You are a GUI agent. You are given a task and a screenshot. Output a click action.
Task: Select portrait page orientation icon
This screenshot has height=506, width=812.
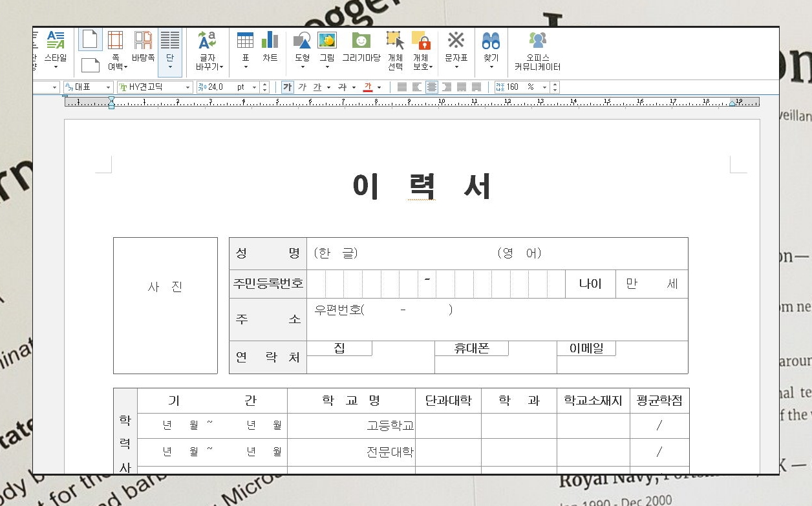click(x=91, y=40)
